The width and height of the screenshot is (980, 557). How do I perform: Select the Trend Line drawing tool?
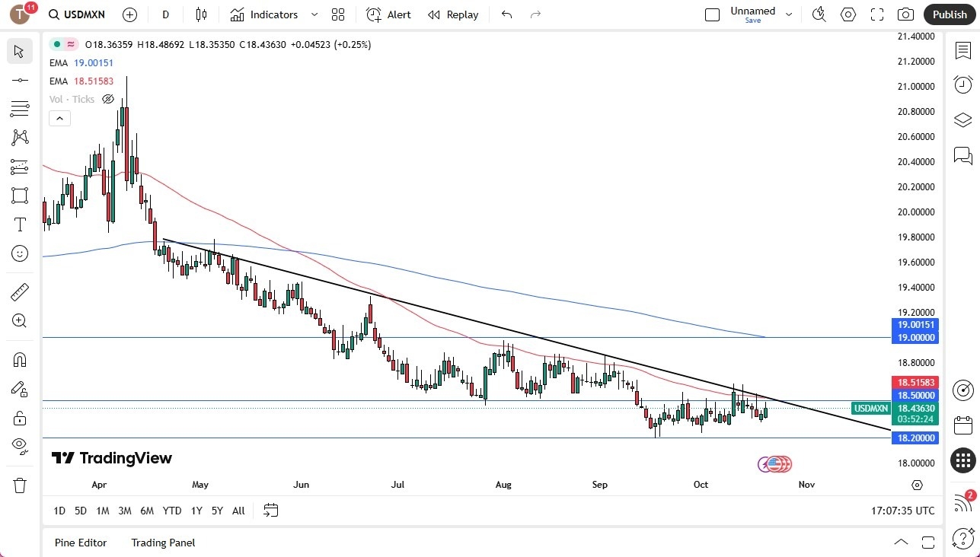tap(20, 79)
